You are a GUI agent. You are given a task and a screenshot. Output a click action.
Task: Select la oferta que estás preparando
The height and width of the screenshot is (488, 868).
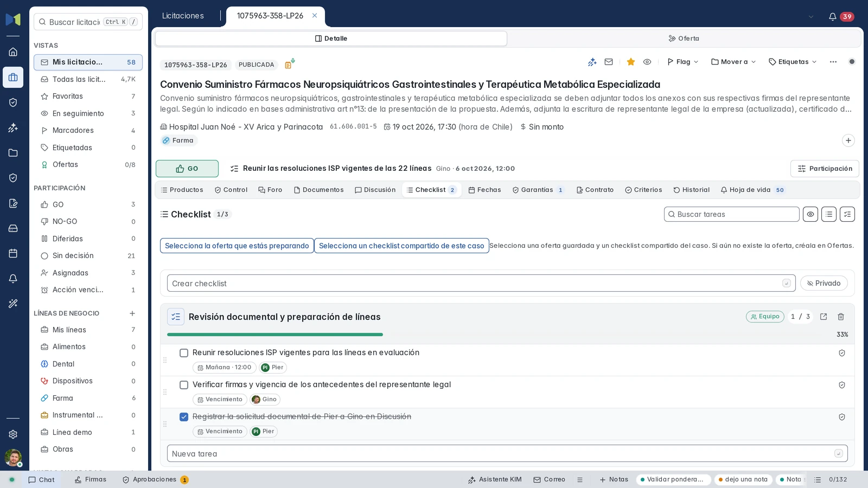pyautogui.click(x=237, y=246)
